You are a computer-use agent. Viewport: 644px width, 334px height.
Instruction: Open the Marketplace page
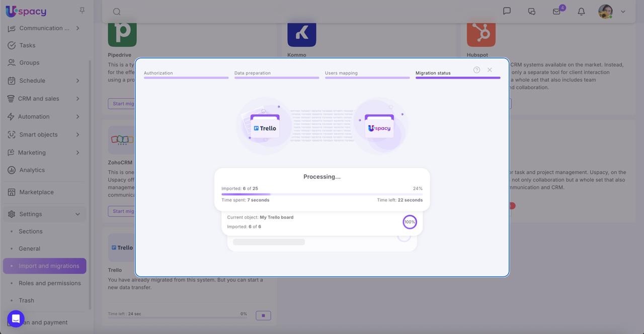[x=36, y=192]
